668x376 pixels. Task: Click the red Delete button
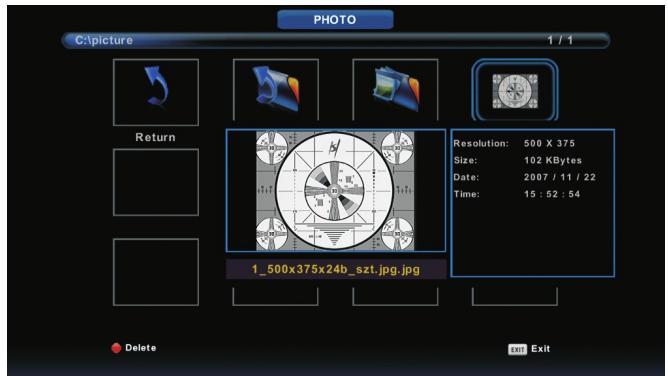[116, 348]
